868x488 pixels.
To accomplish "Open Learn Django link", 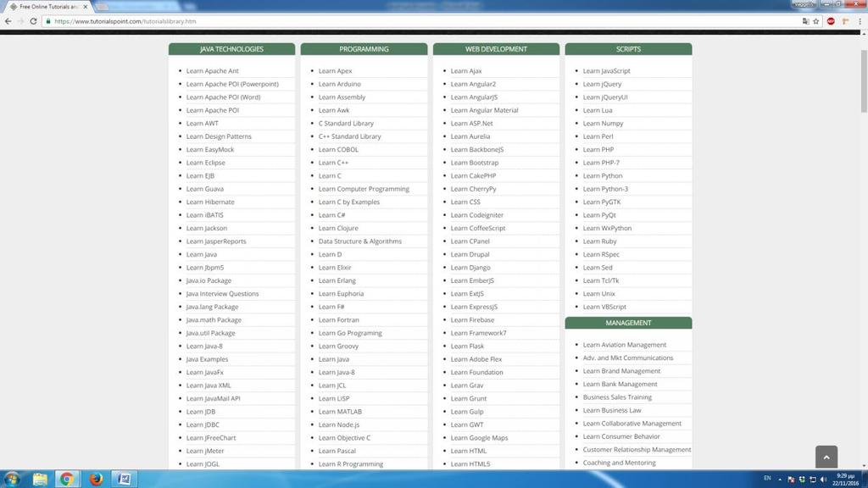I will [x=470, y=267].
